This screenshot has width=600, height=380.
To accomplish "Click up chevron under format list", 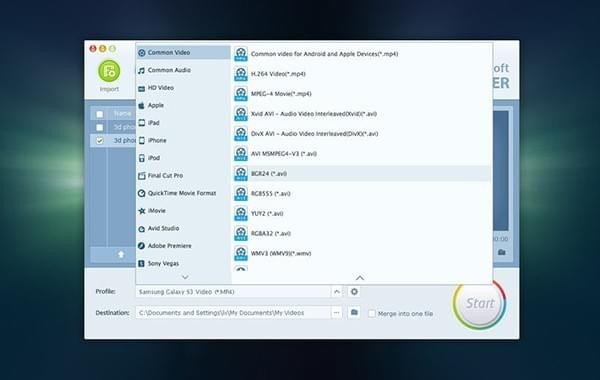I will pyautogui.click(x=360, y=277).
